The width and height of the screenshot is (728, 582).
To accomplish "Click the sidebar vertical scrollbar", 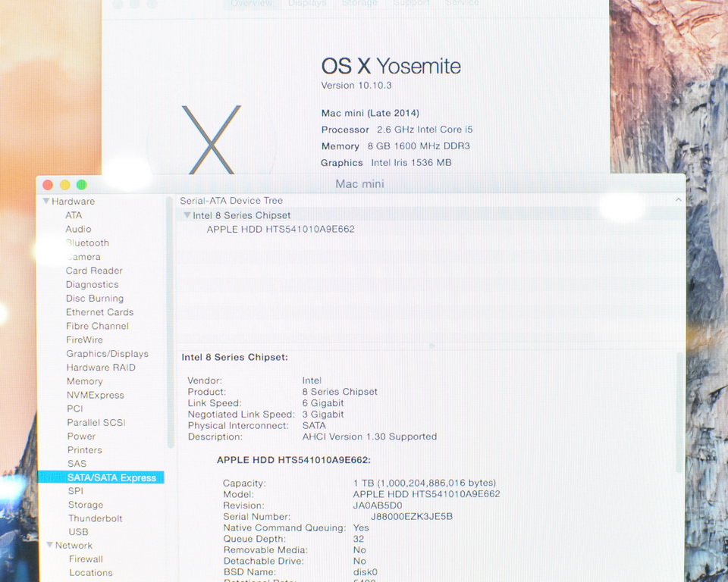I will coord(170,323).
